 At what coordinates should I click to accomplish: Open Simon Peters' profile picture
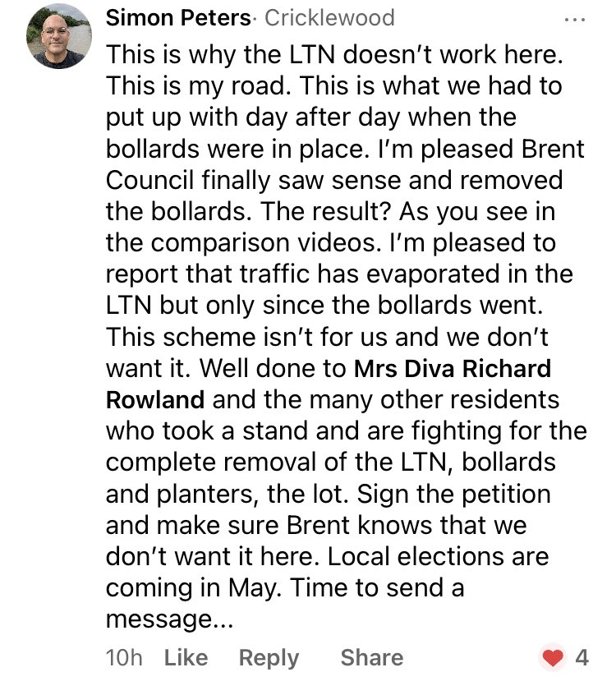tap(59, 36)
